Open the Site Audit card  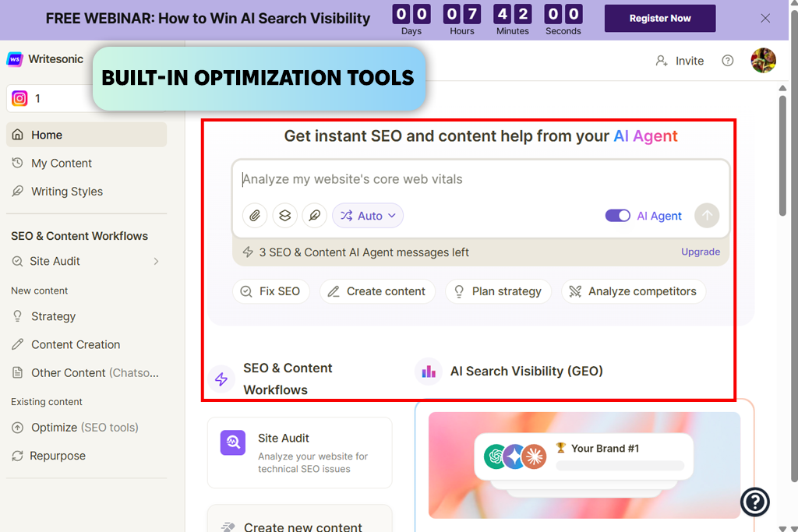300,453
